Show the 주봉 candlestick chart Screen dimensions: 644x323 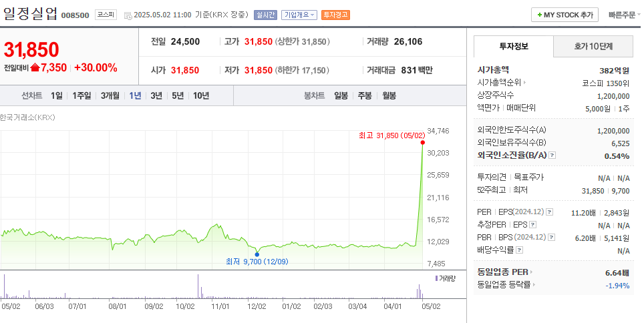tap(365, 95)
